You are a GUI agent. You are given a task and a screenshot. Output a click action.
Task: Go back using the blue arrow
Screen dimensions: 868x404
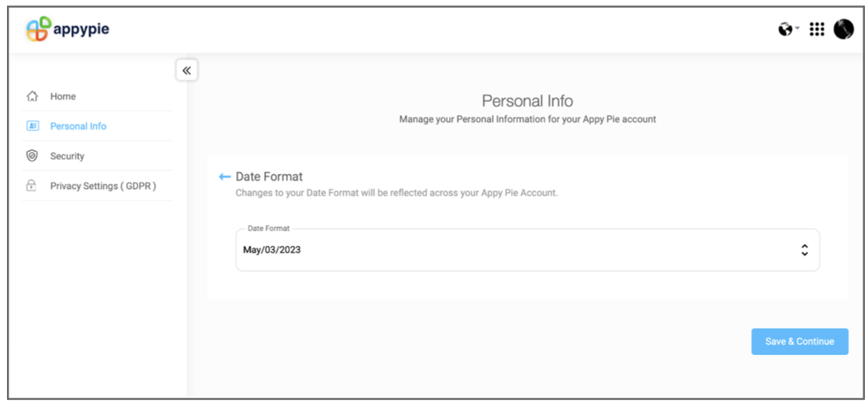[x=225, y=177]
